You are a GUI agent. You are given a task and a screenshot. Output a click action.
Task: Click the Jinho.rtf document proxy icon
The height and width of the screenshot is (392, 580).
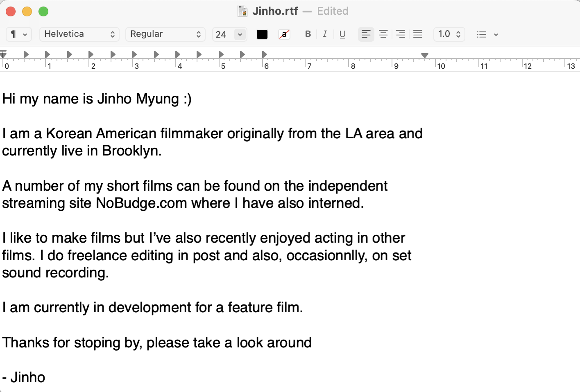coord(242,11)
